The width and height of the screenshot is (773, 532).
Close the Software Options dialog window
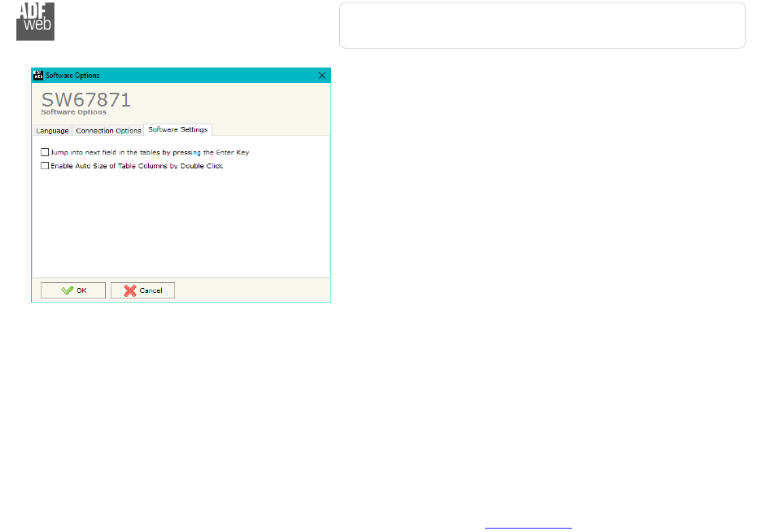click(321, 75)
